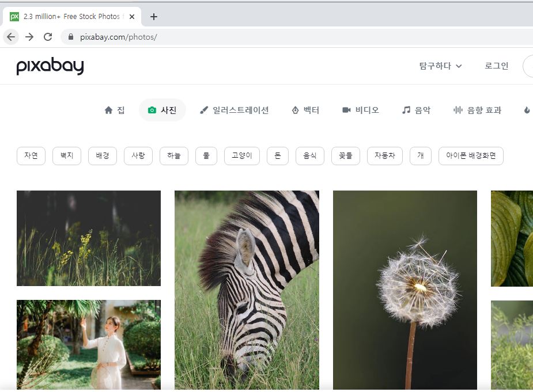The image size is (533, 392).
Task: Click the pixabay logo
Action: pyautogui.click(x=50, y=66)
